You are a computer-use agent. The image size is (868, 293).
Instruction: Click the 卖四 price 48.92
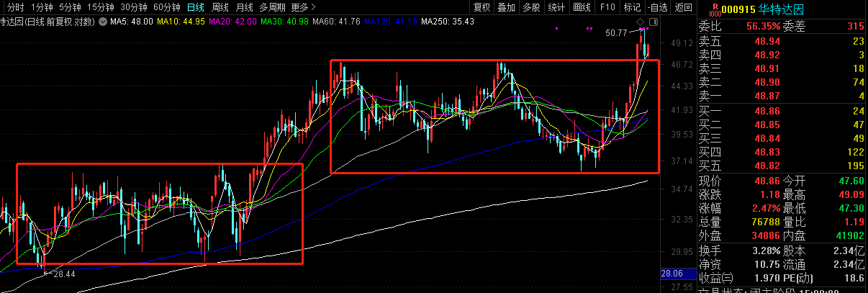click(x=766, y=55)
